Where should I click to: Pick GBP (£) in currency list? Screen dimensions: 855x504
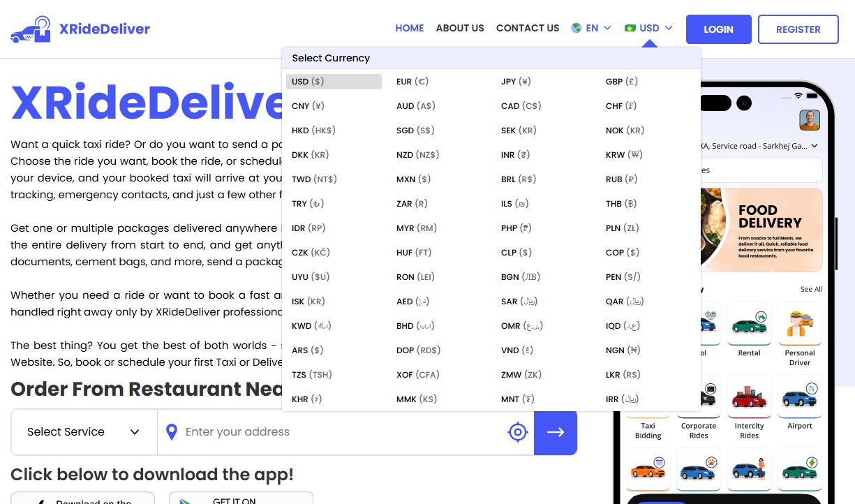coord(621,82)
